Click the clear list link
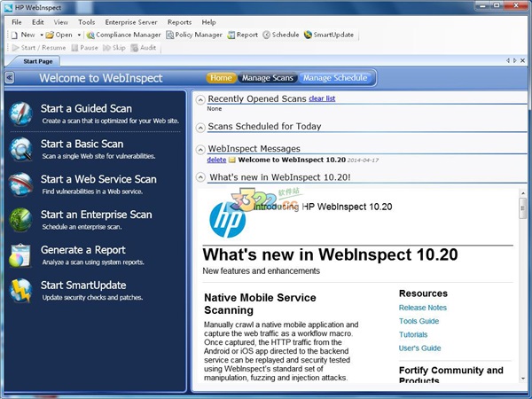 click(322, 98)
